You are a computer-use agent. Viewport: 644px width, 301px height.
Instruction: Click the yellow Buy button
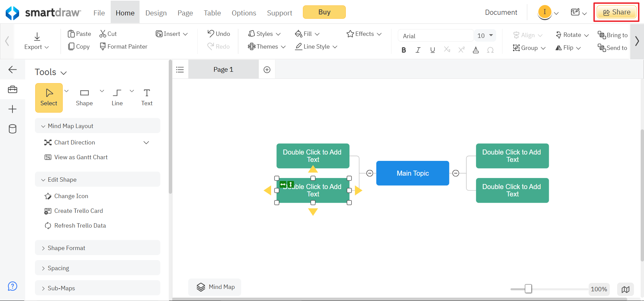coord(324,12)
